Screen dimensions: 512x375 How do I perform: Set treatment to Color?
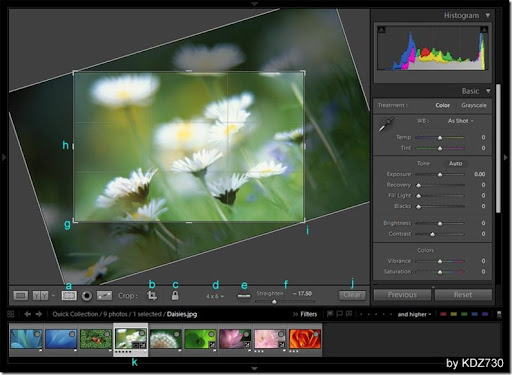442,105
